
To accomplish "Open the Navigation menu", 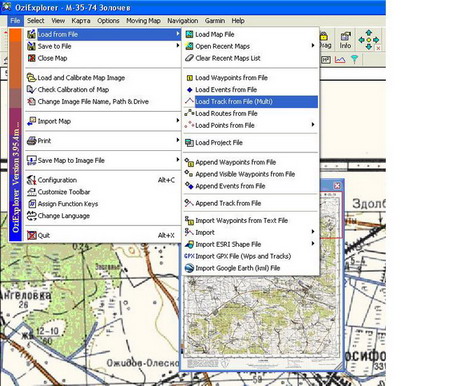I will tap(183, 21).
